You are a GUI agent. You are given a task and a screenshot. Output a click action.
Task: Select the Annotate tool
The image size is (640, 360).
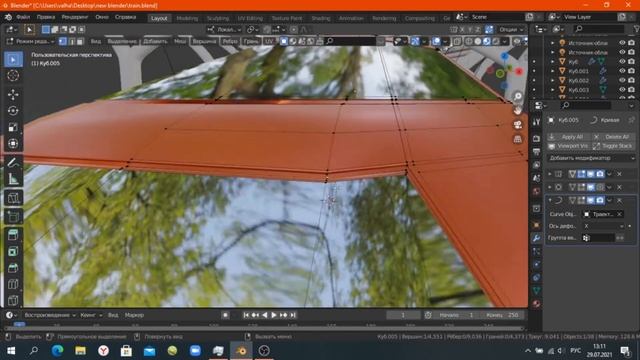[x=13, y=162]
